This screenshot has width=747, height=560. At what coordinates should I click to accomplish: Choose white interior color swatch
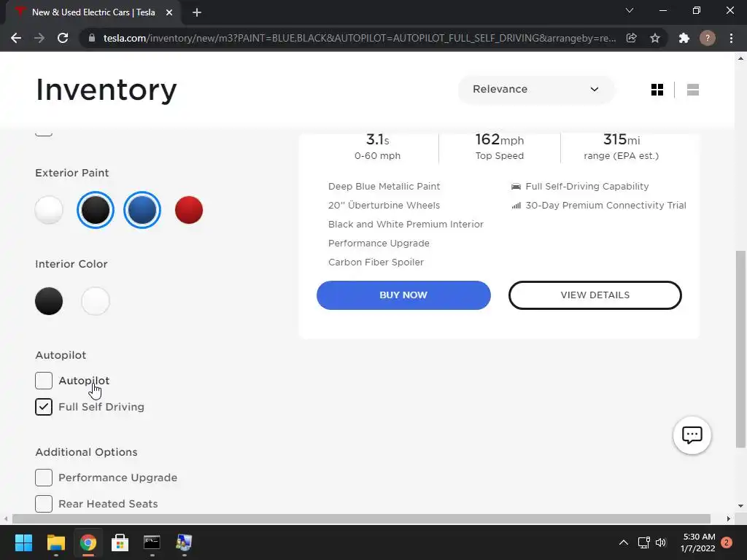pyautogui.click(x=96, y=301)
